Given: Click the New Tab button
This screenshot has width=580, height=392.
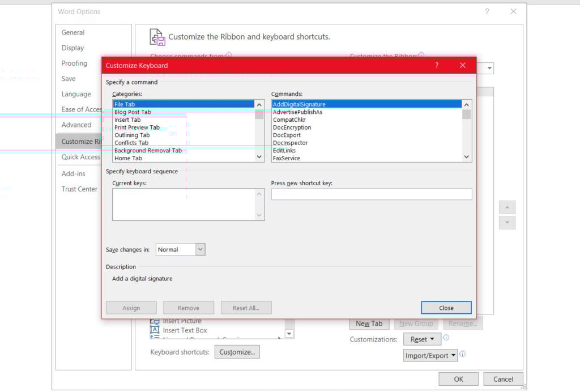Looking at the screenshot, I should click(x=369, y=323).
